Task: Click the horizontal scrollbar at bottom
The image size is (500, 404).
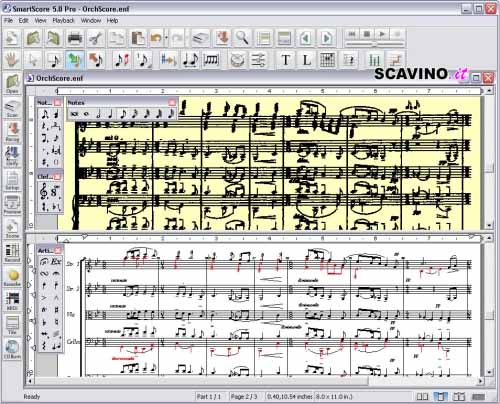Action: (255, 381)
